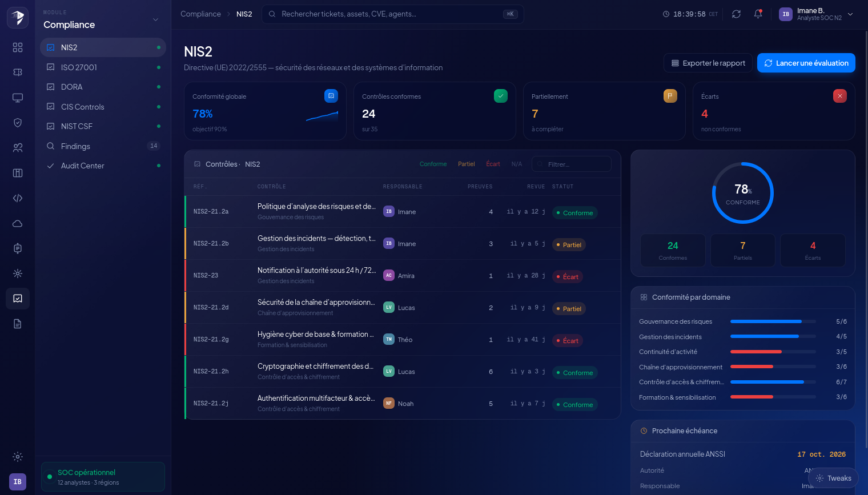Focus the Filtrer input in controls table
Screen dimensions: 868x495
coord(572,164)
